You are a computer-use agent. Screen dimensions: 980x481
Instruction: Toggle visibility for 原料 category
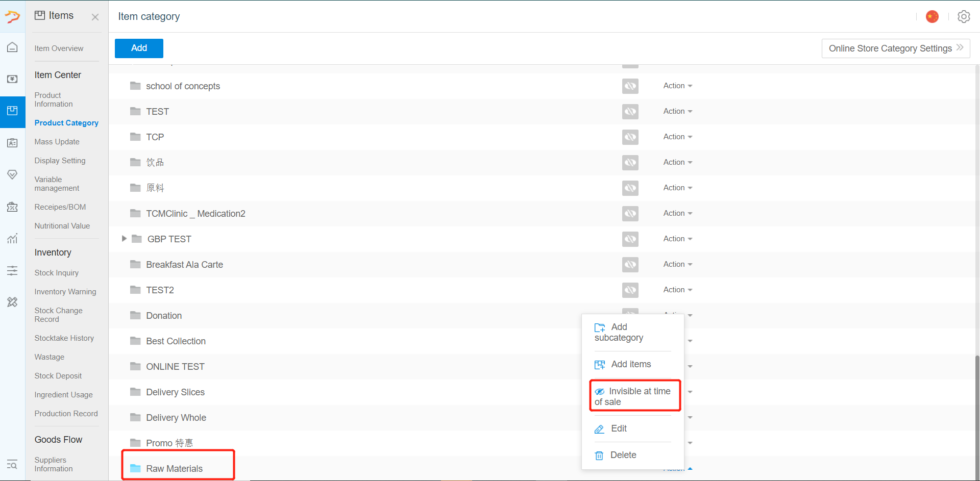[630, 188]
